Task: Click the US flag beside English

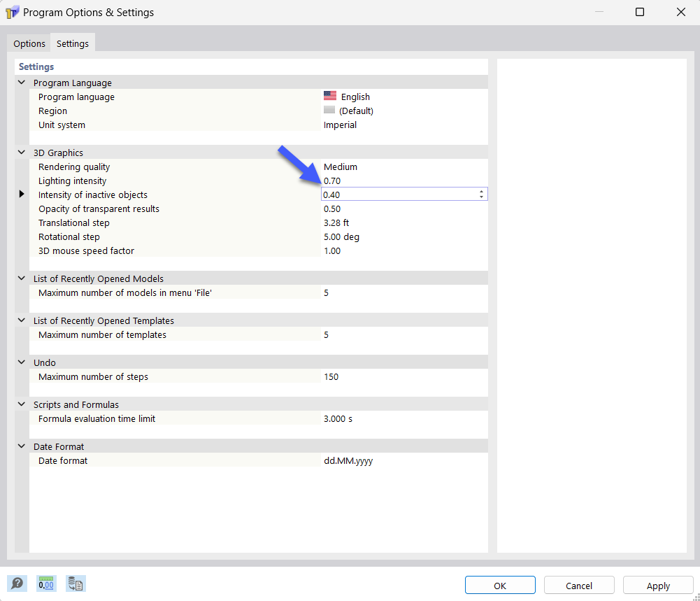Action: point(329,96)
